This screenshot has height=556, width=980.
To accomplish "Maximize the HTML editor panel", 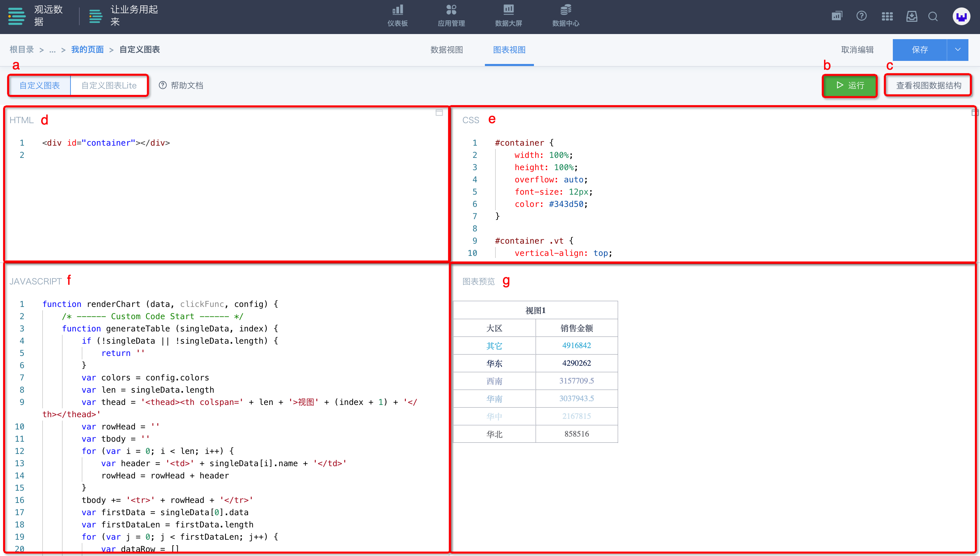I will tap(439, 113).
